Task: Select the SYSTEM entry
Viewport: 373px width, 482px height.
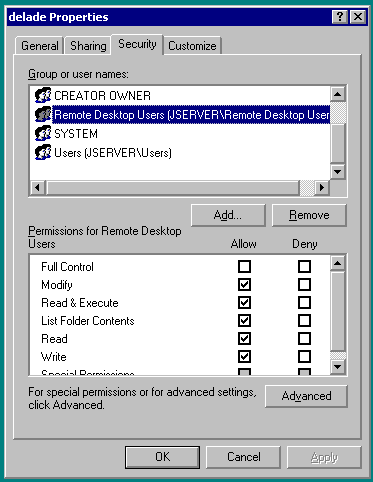Action: (76, 134)
